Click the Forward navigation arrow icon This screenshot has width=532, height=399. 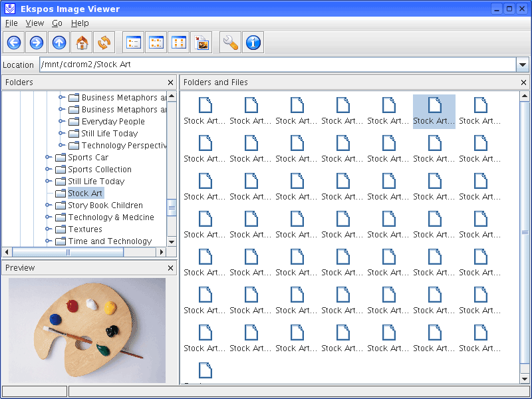(37, 43)
